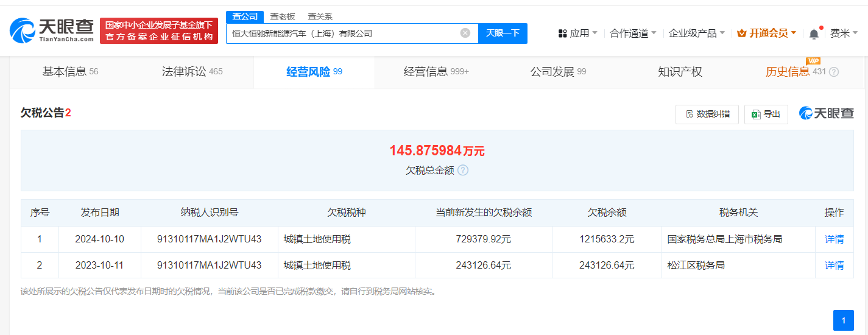Click taxpayer ID in the 2024-10-10 row
The height and width of the screenshot is (335, 868).
point(209,239)
